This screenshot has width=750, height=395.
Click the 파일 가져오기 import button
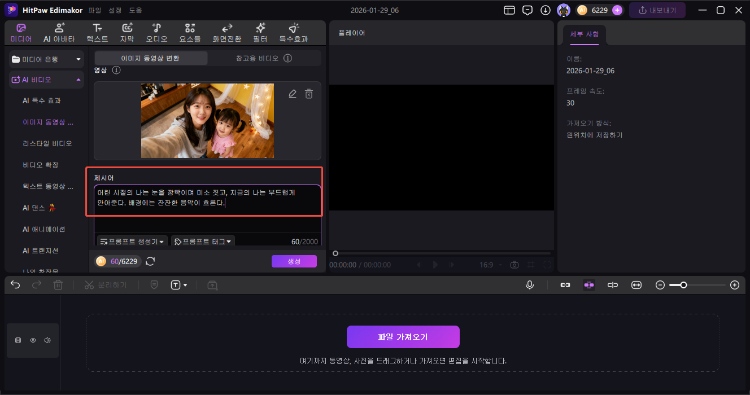point(403,337)
